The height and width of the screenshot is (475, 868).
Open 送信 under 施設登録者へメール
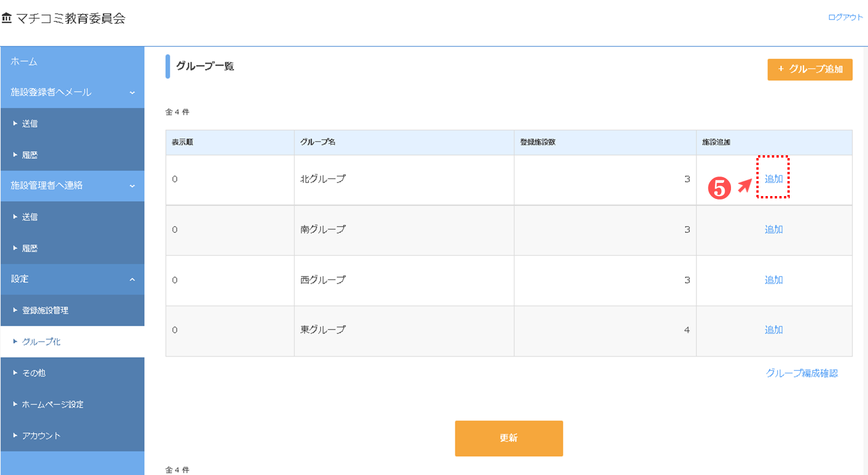[x=73, y=124]
